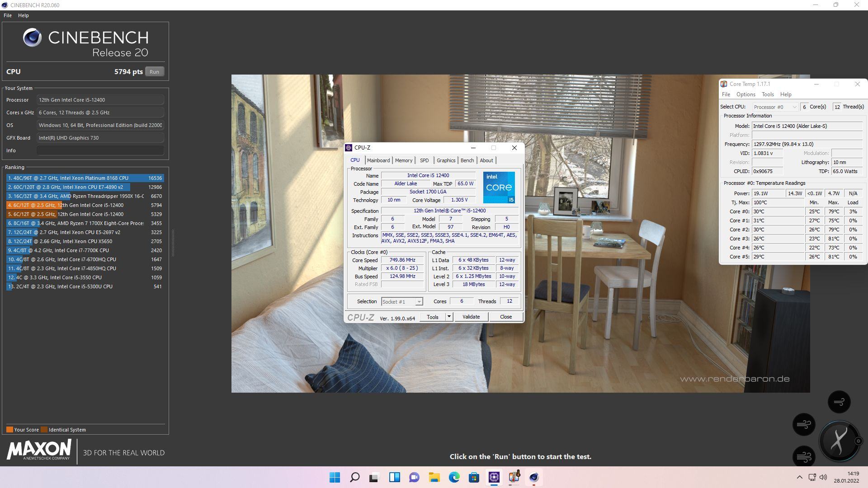Click top wind-speed round widget button
Viewport: 868px width, 488px height.
coord(839,402)
